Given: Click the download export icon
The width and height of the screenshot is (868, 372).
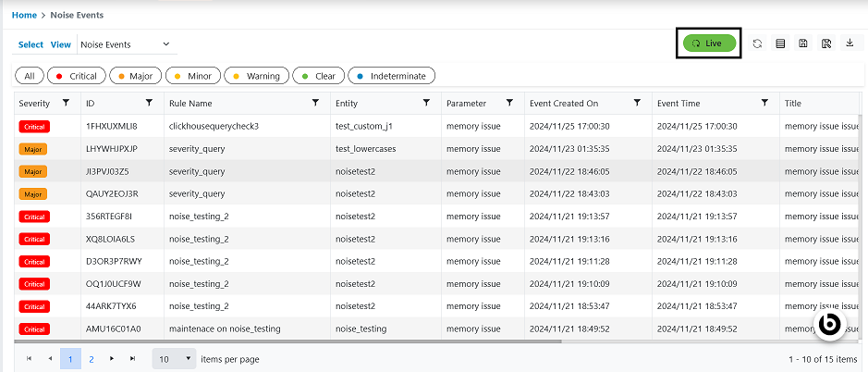Looking at the screenshot, I should (850, 43).
